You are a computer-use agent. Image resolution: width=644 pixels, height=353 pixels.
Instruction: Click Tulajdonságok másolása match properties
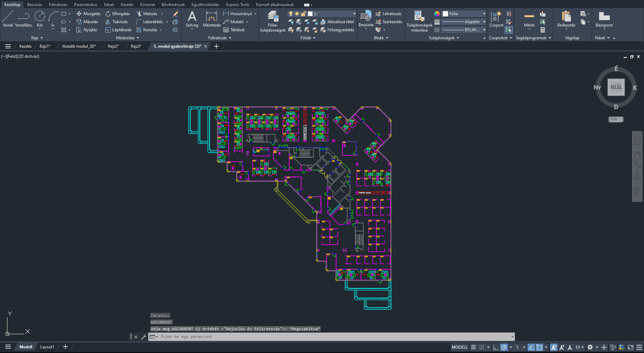click(419, 21)
